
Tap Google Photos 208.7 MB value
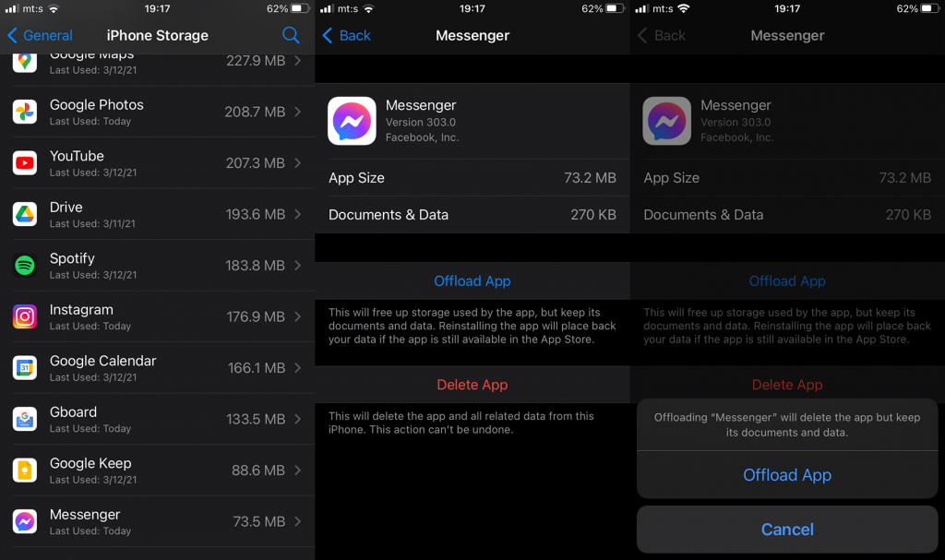[x=255, y=113]
